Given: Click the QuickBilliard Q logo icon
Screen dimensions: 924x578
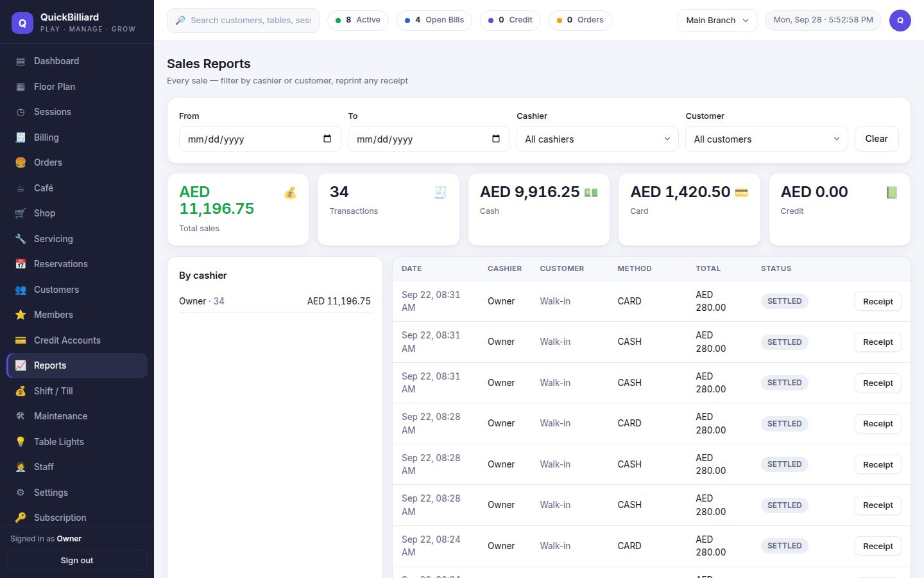Looking at the screenshot, I should (22, 22).
